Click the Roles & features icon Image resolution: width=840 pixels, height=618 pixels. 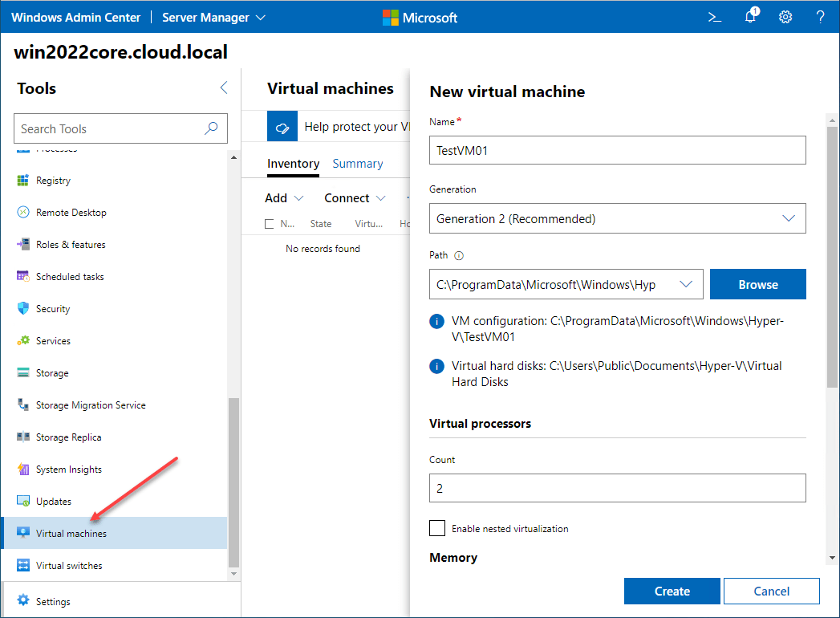(23, 245)
